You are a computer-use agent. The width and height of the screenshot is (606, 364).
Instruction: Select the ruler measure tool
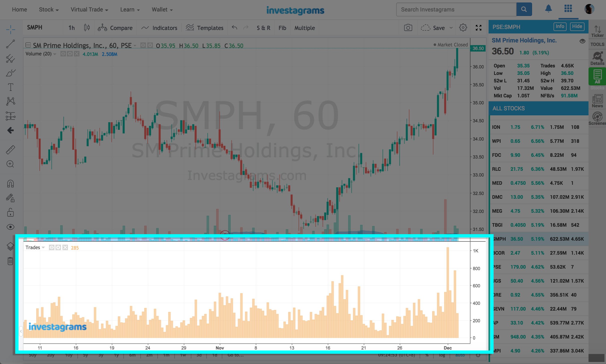[10, 150]
